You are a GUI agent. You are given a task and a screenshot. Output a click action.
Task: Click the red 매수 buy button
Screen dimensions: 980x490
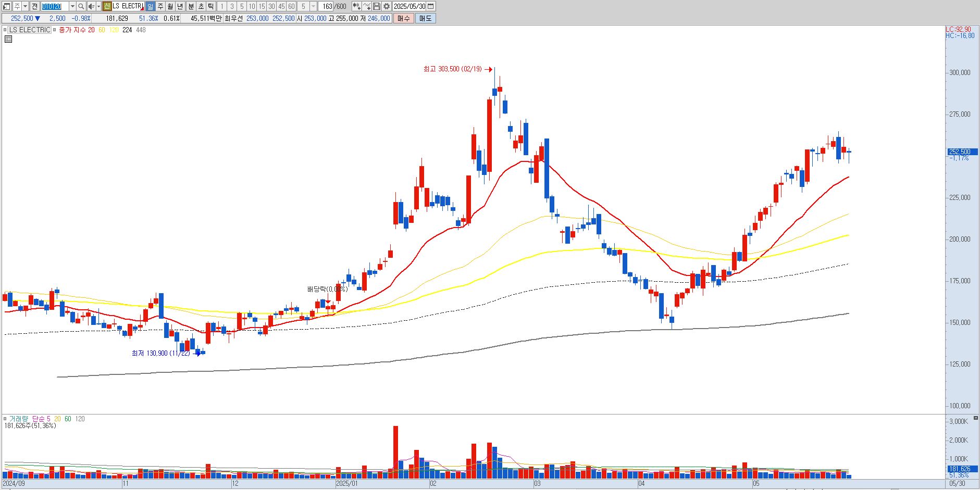click(x=403, y=18)
